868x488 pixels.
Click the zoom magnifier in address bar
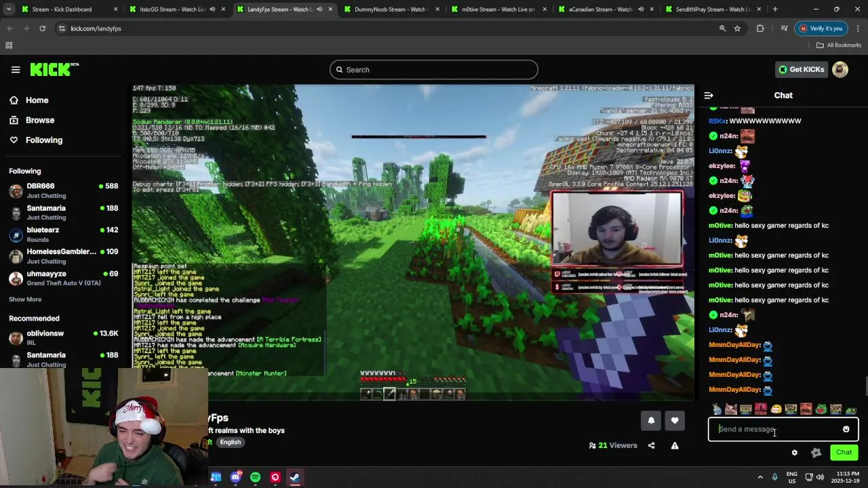click(722, 28)
